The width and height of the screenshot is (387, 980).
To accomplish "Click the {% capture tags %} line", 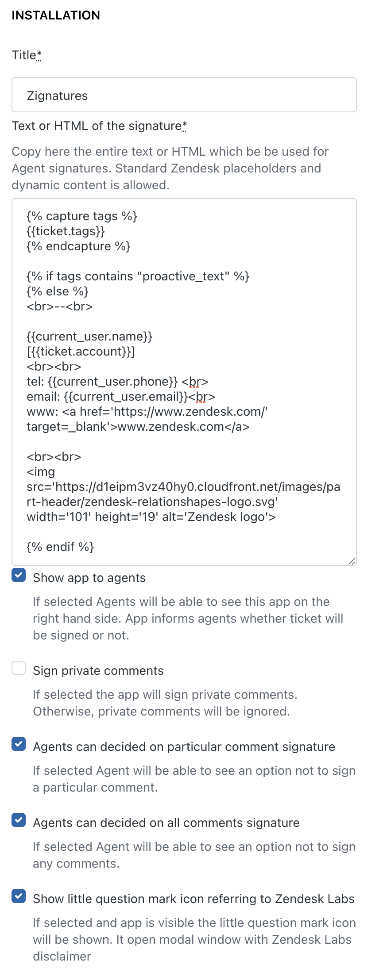I will pyautogui.click(x=82, y=216).
